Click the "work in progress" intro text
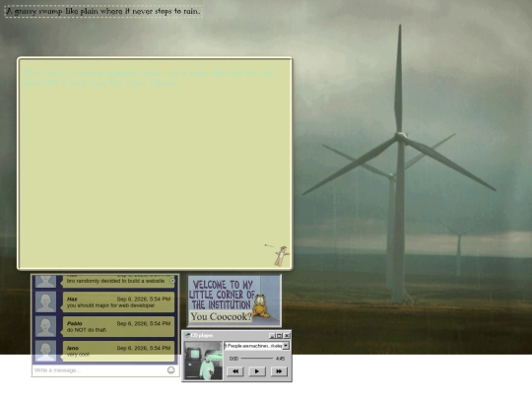 point(151,78)
